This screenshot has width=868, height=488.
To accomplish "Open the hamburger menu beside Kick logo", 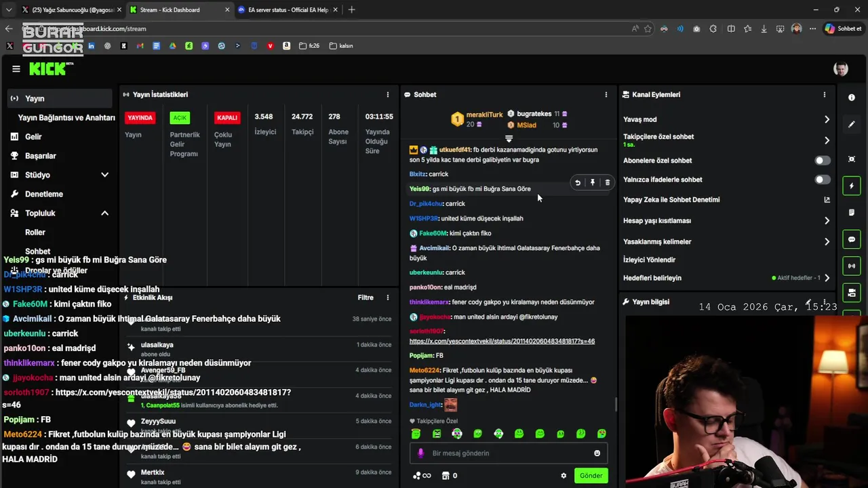I will 16,68.
